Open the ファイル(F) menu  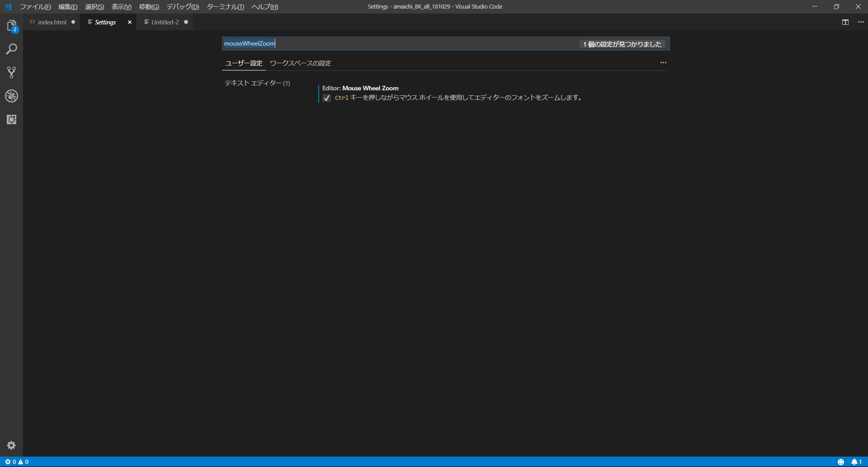[35, 7]
